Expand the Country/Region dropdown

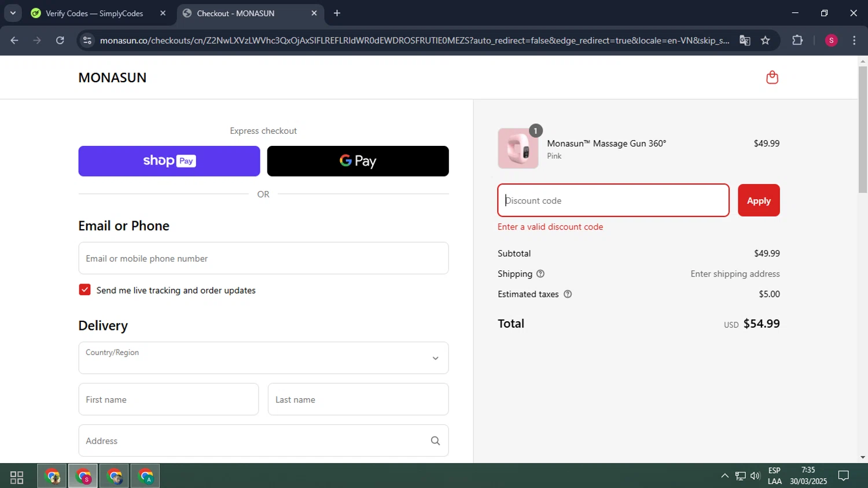coord(263,358)
